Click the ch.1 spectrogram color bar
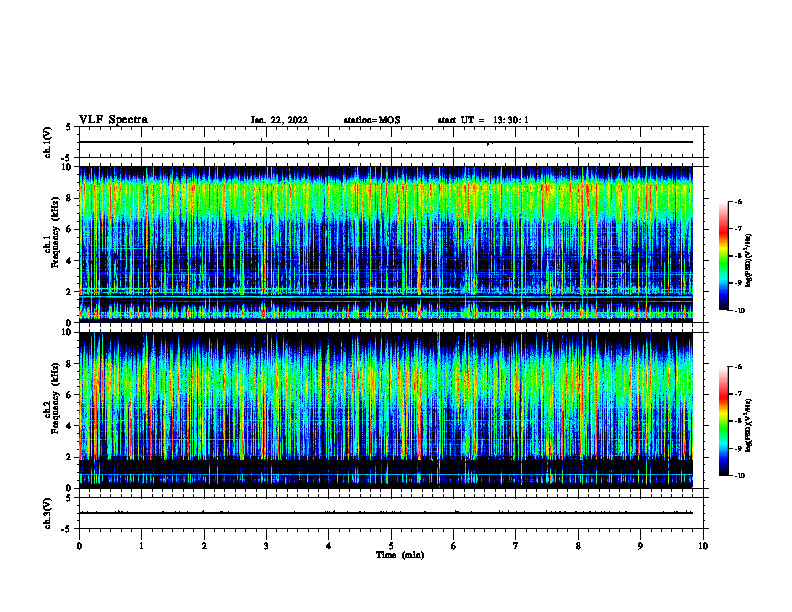Screen dimensions: 792x612 pyautogui.click(x=723, y=256)
